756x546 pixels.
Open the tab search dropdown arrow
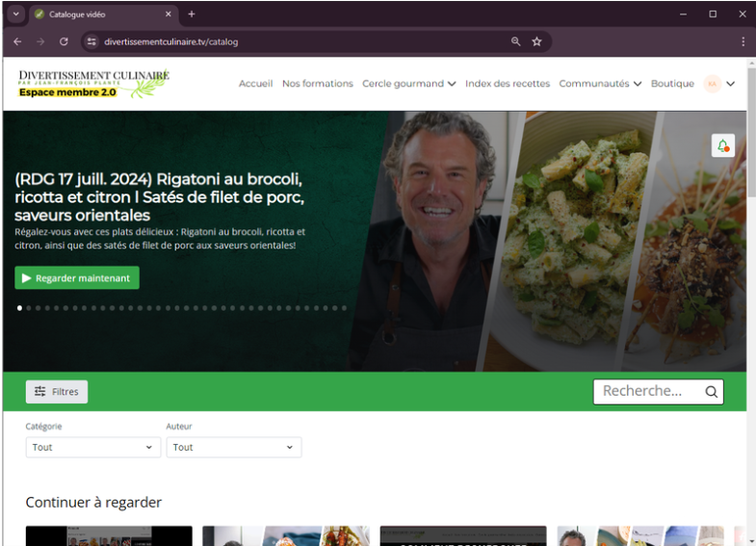point(16,14)
